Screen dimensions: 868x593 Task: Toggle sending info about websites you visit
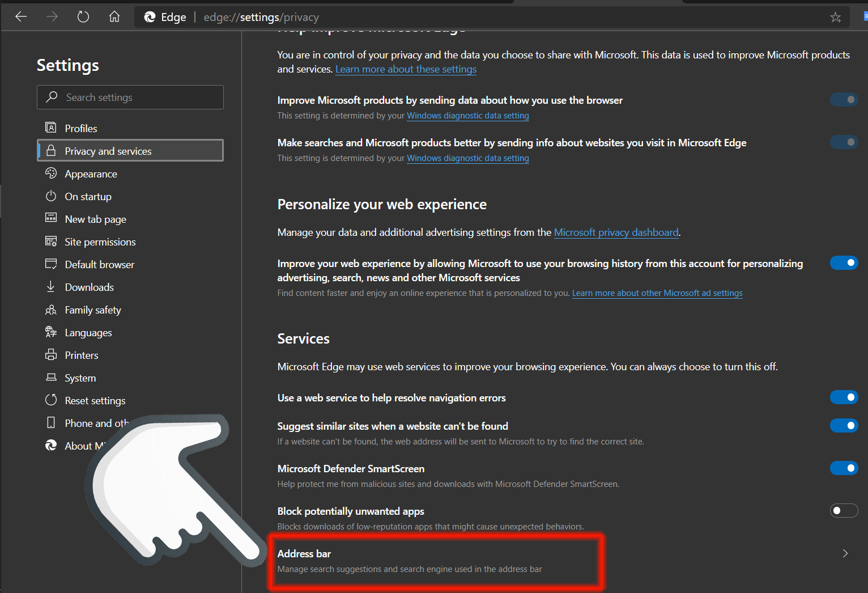[x=844, y=142]
